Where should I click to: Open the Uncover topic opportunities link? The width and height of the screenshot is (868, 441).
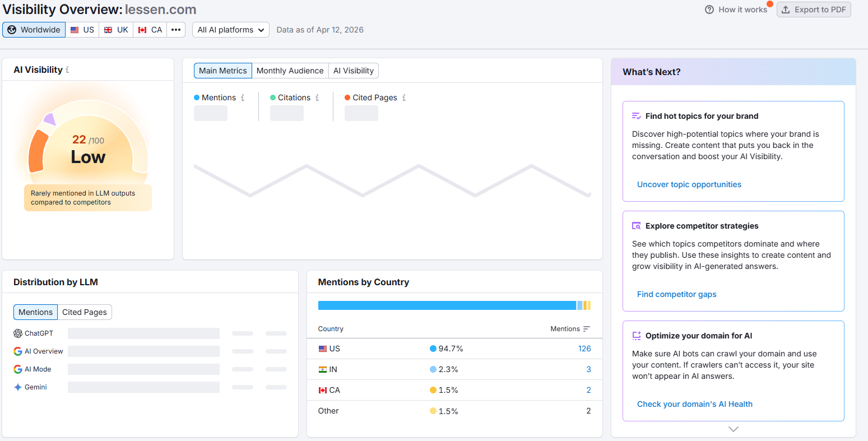point(689,184)
